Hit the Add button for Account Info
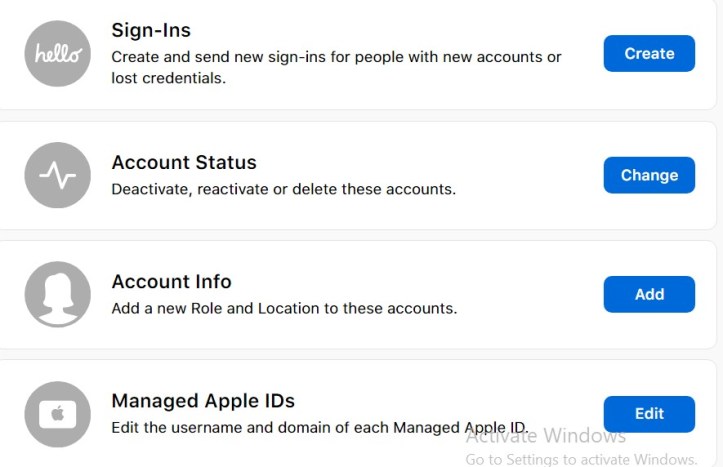723x467 pixels. coord(648,294)
